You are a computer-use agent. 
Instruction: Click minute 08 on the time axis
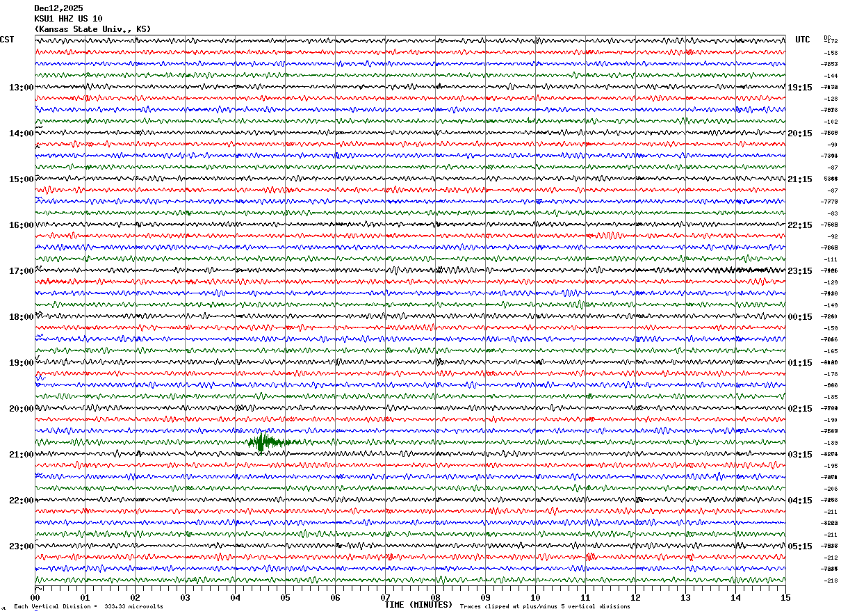point(436,597)
